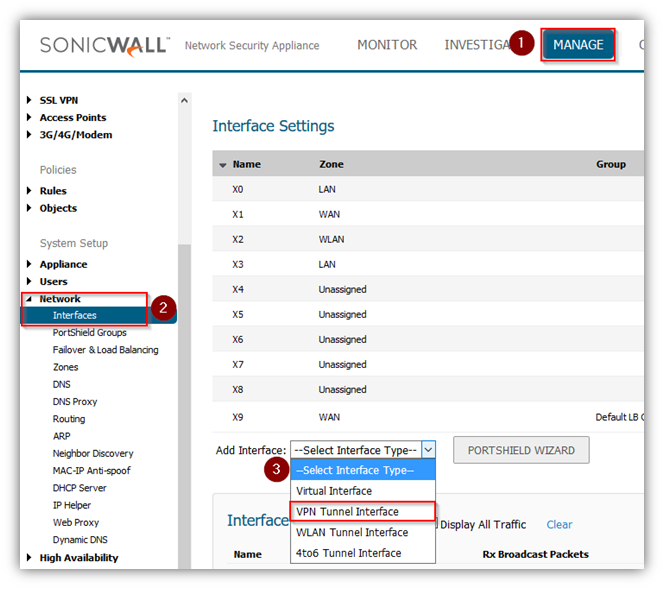664x589 pixels.
Task: Click the PORTSHIELD WIZARD button
Action: click(x=521, y=450)
